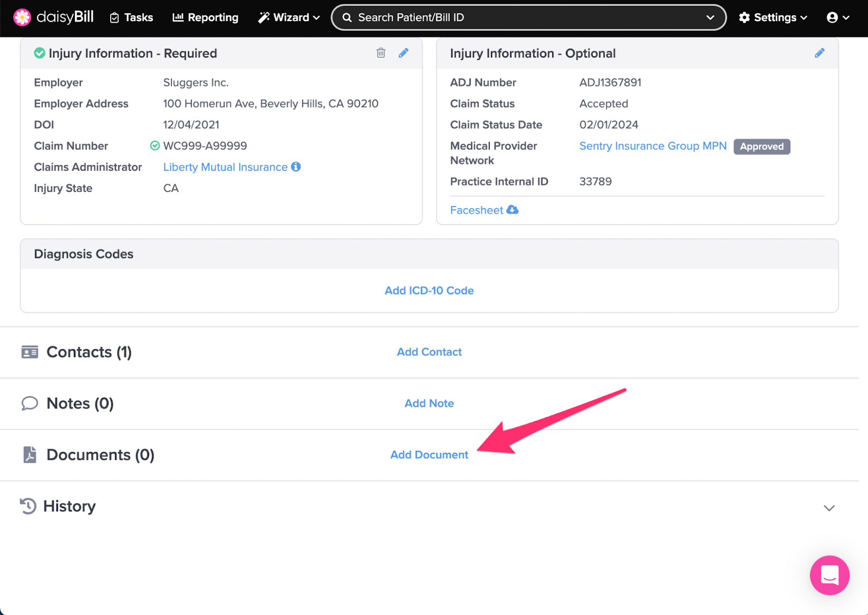868x615 pixels.
Task: Open the user account menu
Action: pyautogui.click(x=838, y=17)
